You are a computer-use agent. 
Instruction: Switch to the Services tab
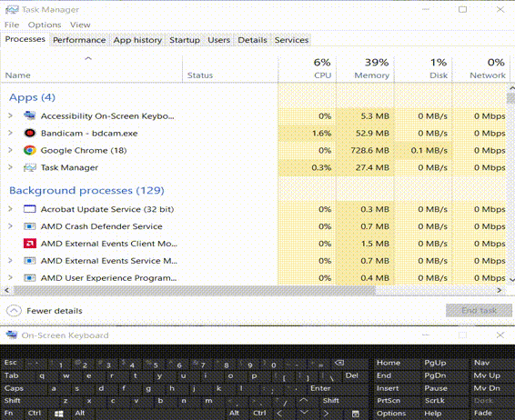click(x=292, y=40)
